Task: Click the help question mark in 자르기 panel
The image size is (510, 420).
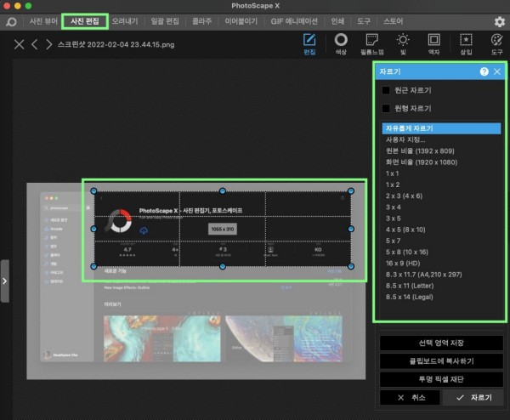Action: pos(484,72)
